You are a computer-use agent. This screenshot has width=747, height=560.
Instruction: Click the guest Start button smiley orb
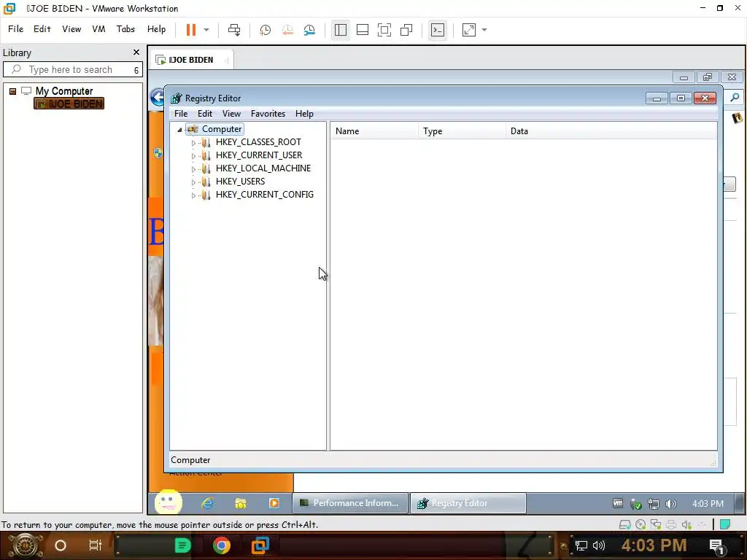[169, 502]
